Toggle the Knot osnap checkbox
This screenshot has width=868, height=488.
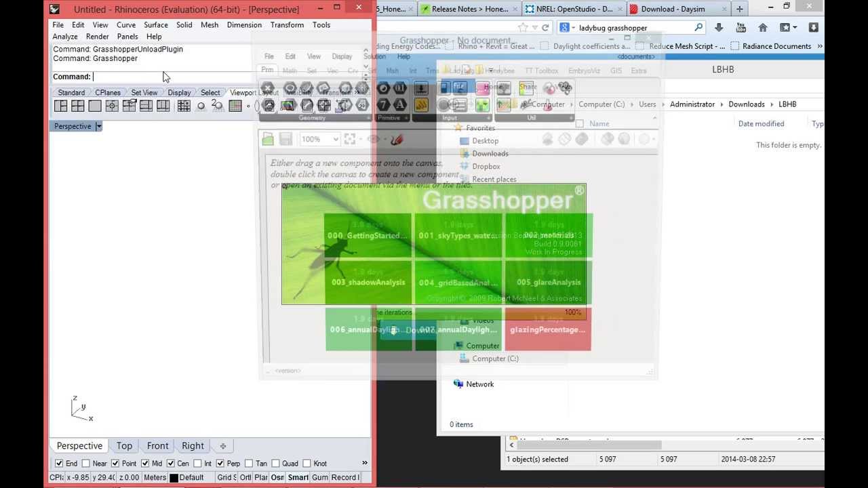[307, 464]
